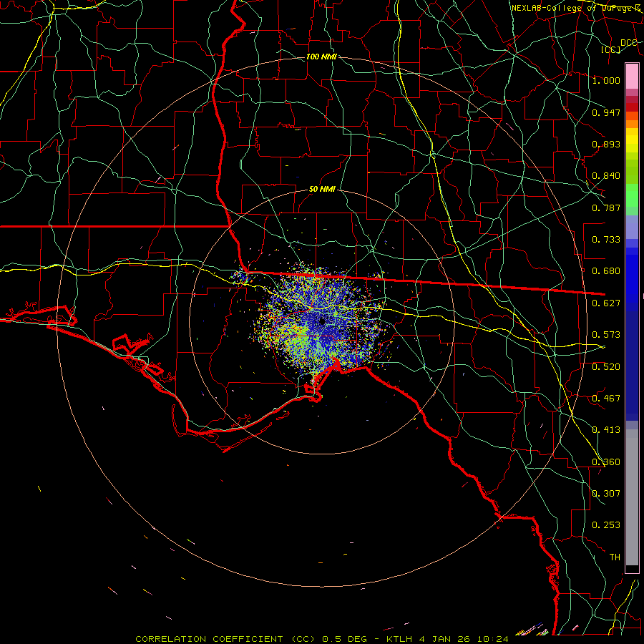Screen dimensions: 644x644
Task: Click the 0.840 scale value
Action: [606, 176]
